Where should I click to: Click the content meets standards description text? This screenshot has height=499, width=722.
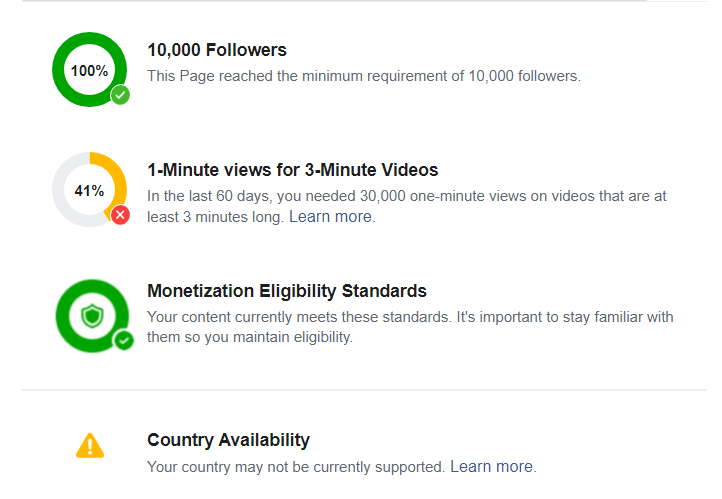click(410, 327)
